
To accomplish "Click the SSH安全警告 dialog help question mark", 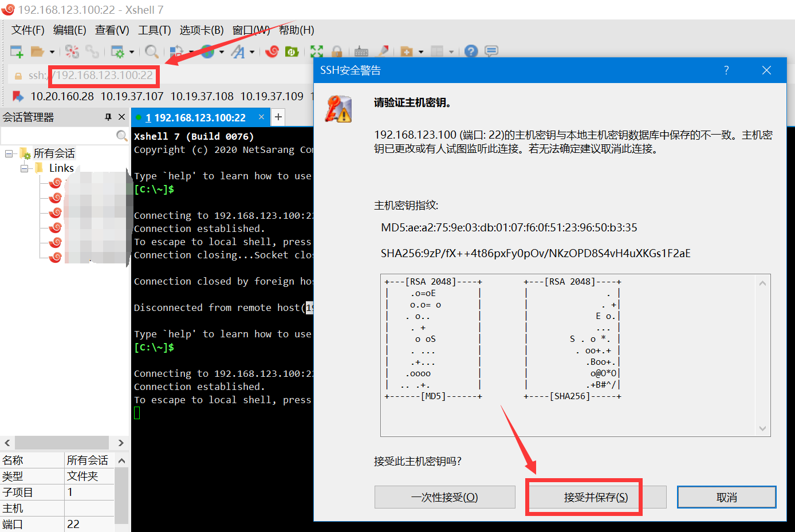I will pos(726,70).
